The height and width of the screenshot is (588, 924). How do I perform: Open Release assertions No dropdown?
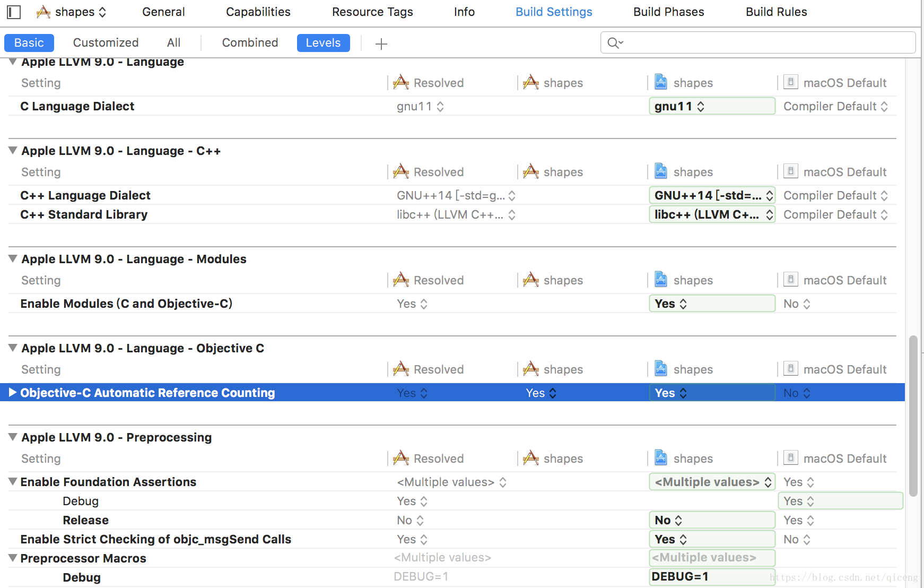point(712,520)
